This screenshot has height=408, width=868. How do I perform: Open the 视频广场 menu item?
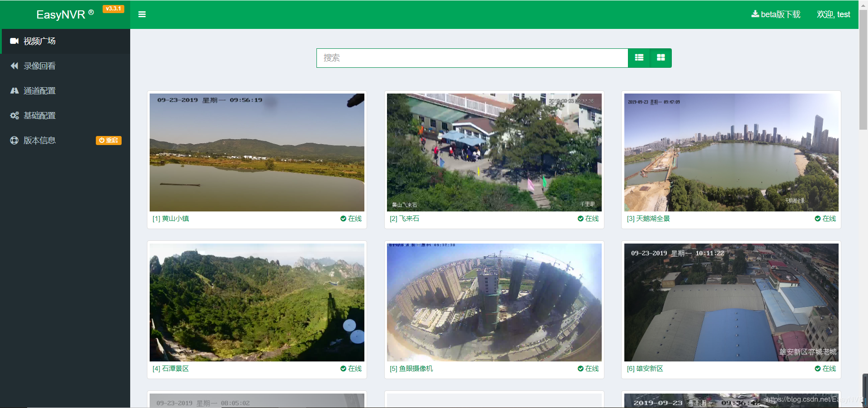pyautogui.click(x=66, y=41)
